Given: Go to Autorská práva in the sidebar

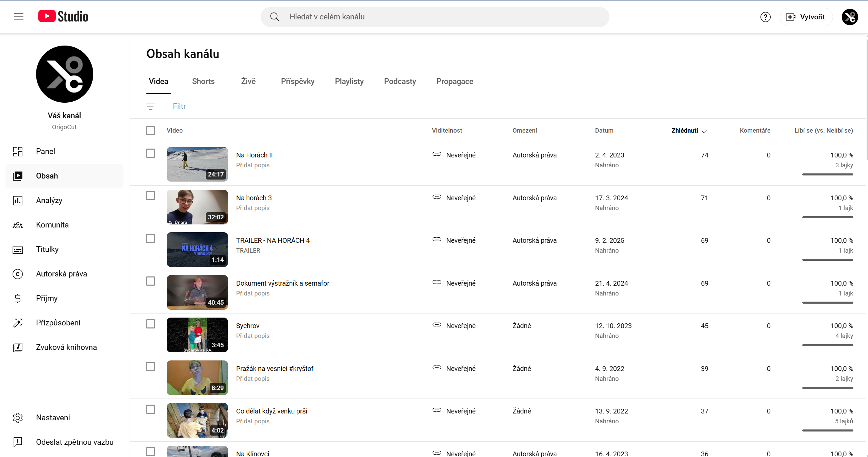Looking at the screenshot, I should click(61, 274).
